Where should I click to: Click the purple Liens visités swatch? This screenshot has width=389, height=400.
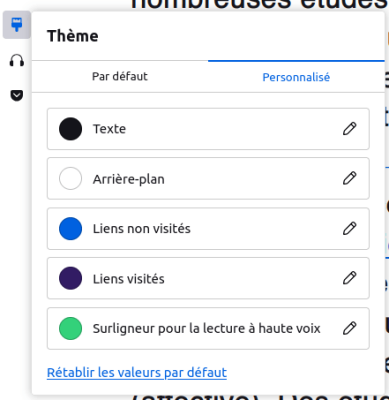point(70,278)
